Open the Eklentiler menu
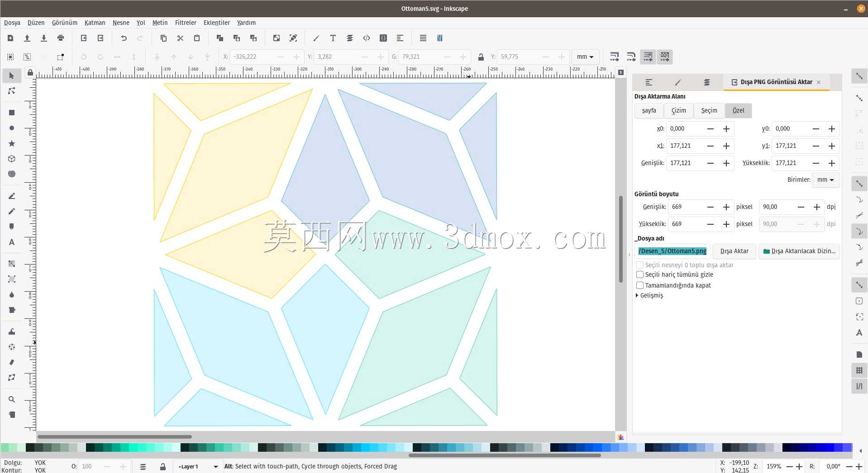This screenshot has width=868, height=473. (217, 23)
